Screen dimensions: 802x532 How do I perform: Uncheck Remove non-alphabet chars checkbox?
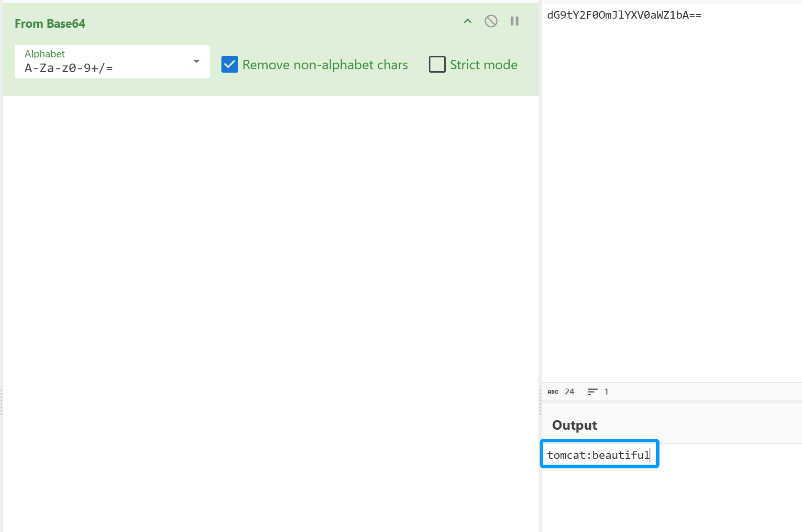click(230, 65)
